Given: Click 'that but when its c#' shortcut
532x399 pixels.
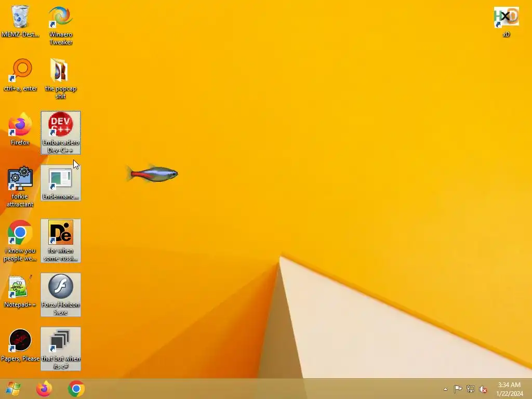Looking at the screenshot, I should click(61, 349).
